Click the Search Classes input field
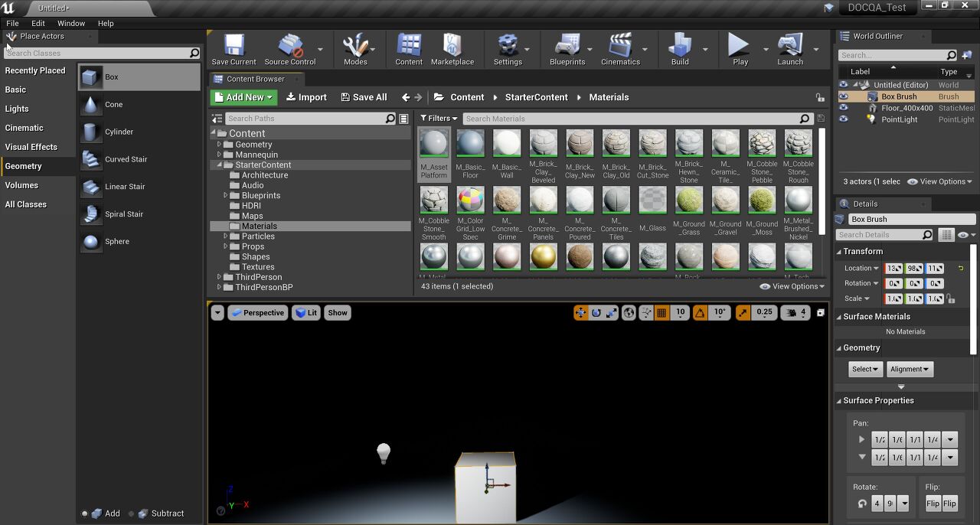Viewport: 980px width, 525px height. 102,54
